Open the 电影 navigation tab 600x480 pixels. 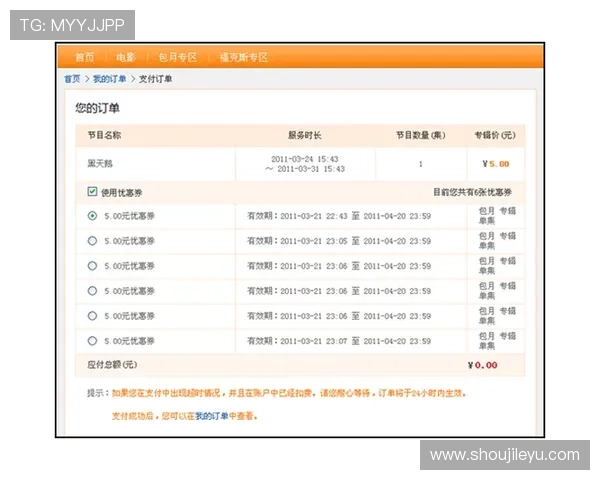tap(126, 57)
